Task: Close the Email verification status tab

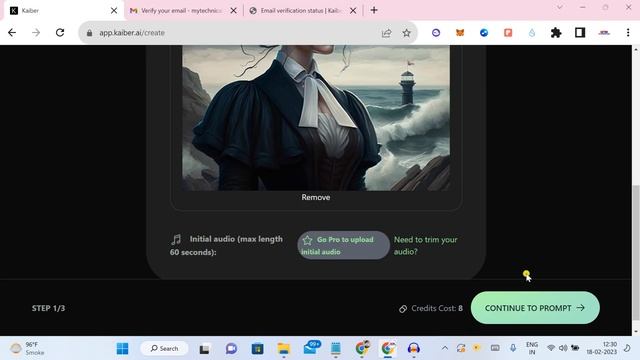Action: [353, 11]
